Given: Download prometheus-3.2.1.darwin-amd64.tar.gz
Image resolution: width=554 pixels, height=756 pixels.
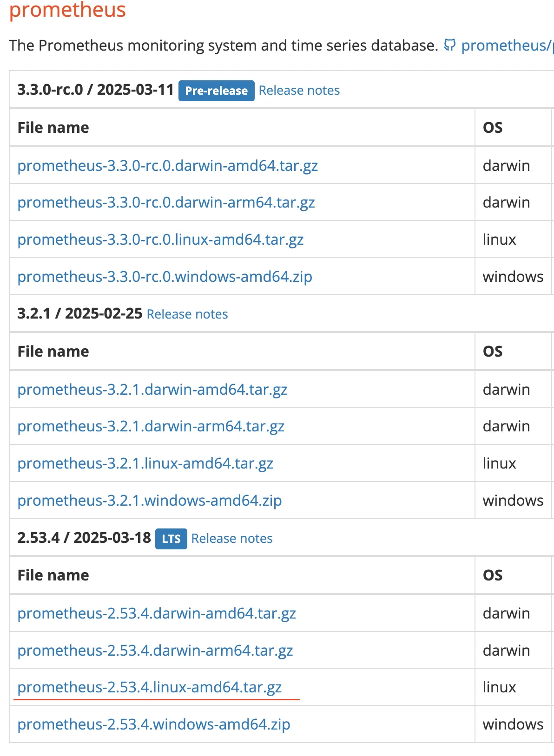Looking at the screenshot, I should tap(152, 390).
